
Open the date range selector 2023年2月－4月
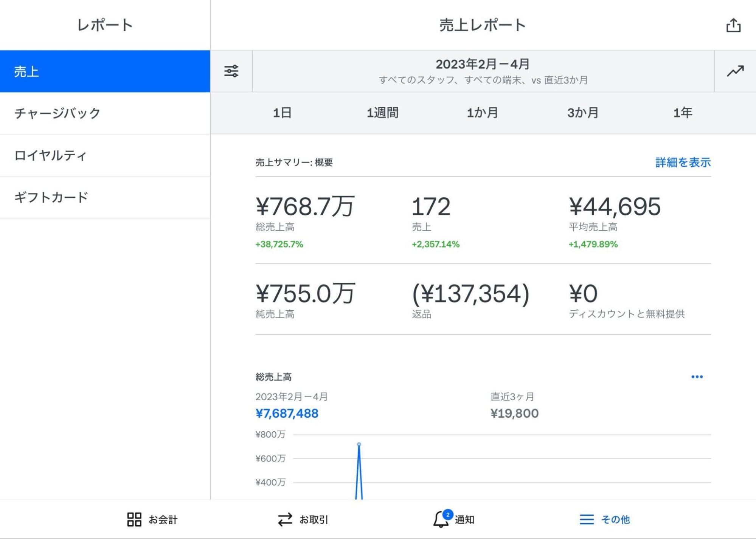point(482,70)
